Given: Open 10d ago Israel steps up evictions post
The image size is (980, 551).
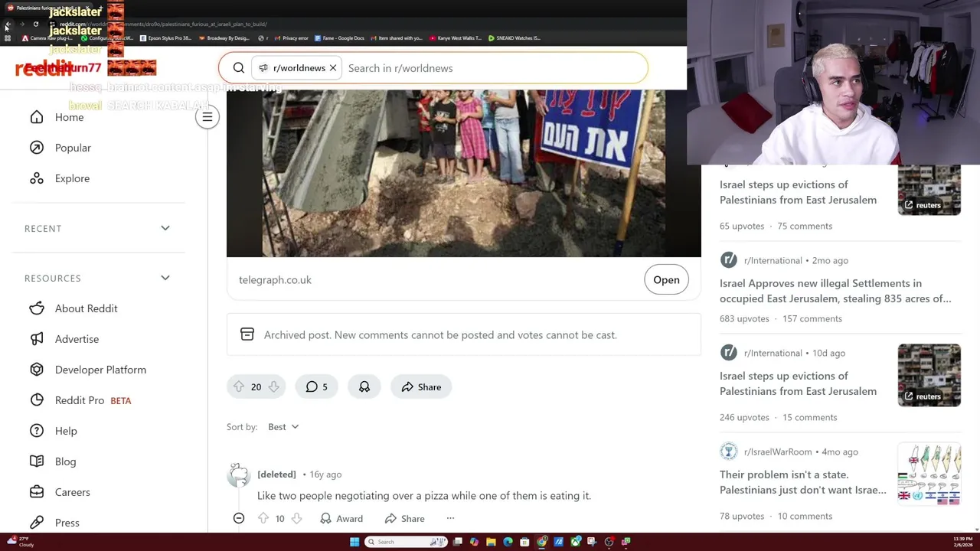Looking at the screenshot, I should pos(798,383).
